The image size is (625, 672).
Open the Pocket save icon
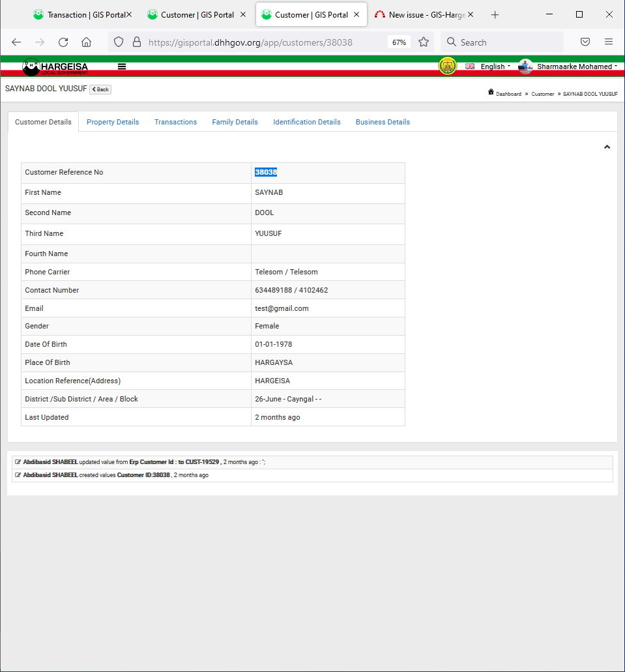pos(585,42)
